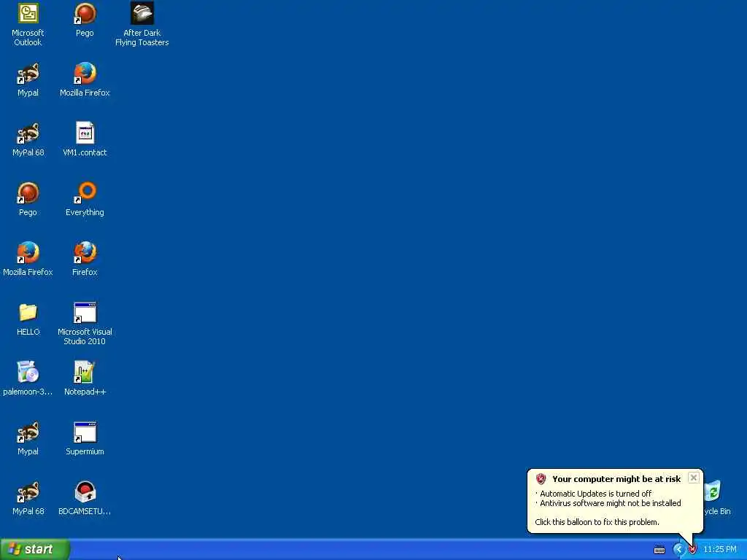Close the security warning balloon
Viewport: 747px width, 560px height.
(694, 478)
